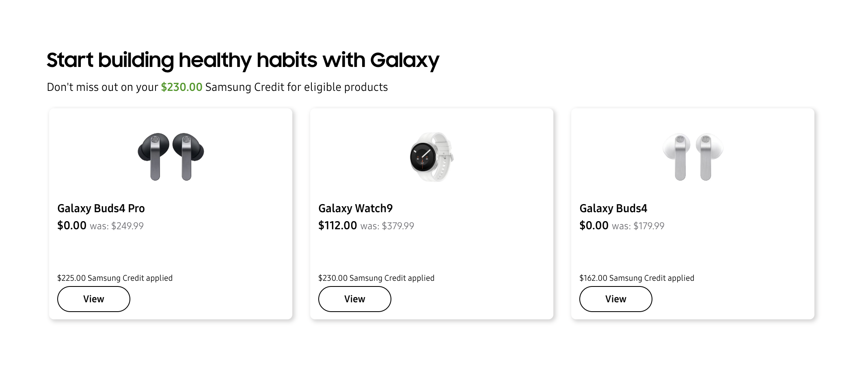The image size is (868, 366).
Task: Open the Galaxy Watch9 title link
Action: pos(356,208)
